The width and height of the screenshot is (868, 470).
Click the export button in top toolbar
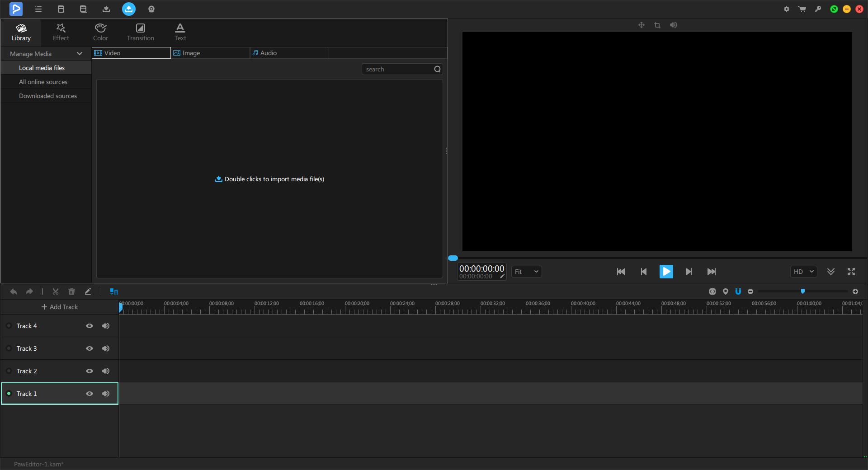click(129, 9)
